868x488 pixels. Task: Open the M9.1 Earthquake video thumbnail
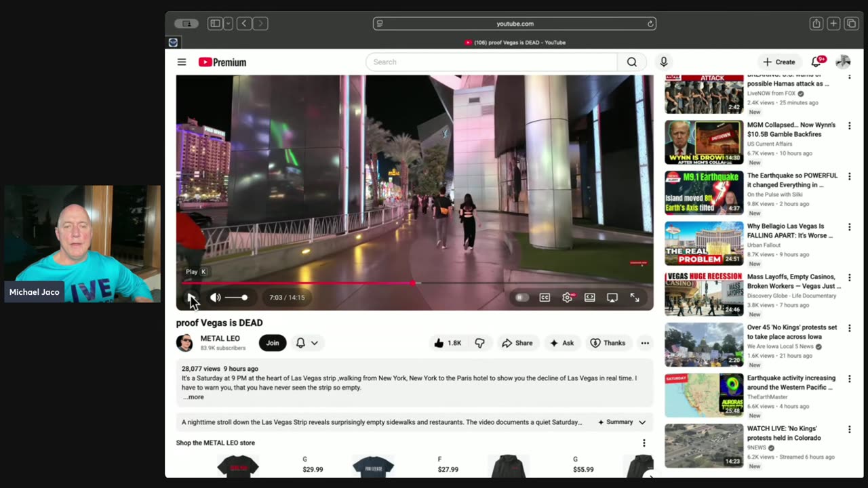704,193
